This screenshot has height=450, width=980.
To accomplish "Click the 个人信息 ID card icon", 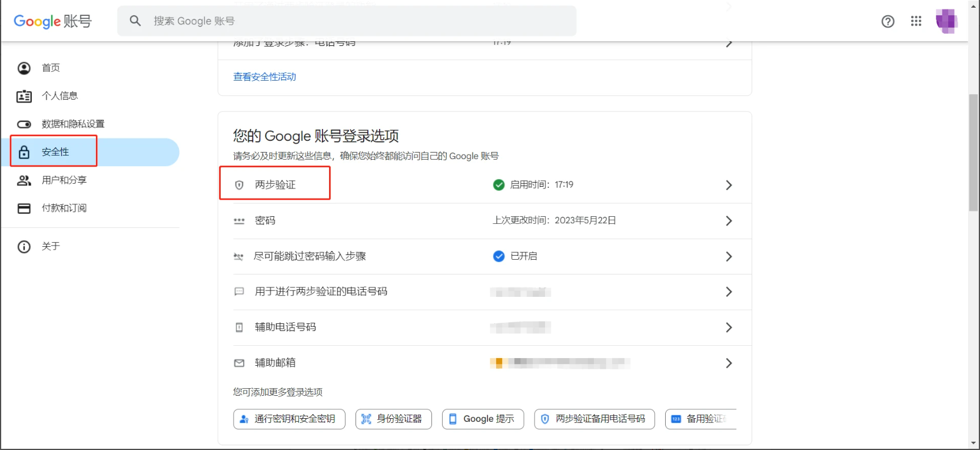I will (x=24, y=96).
